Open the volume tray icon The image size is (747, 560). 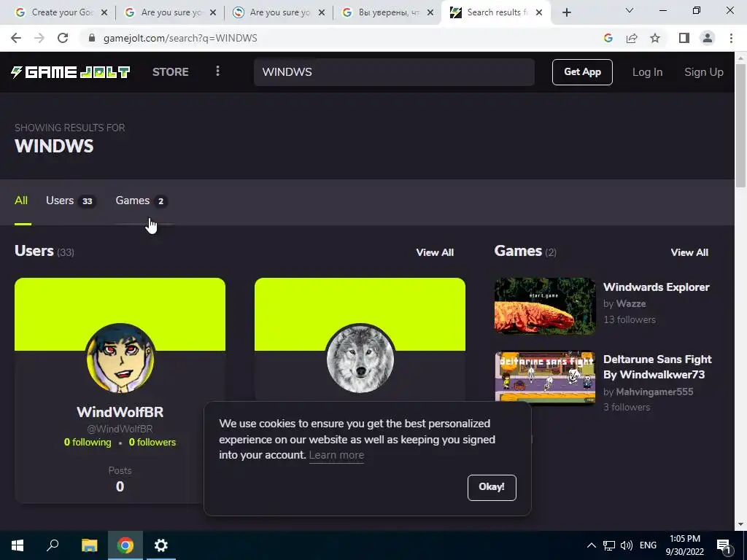(627, 545)
